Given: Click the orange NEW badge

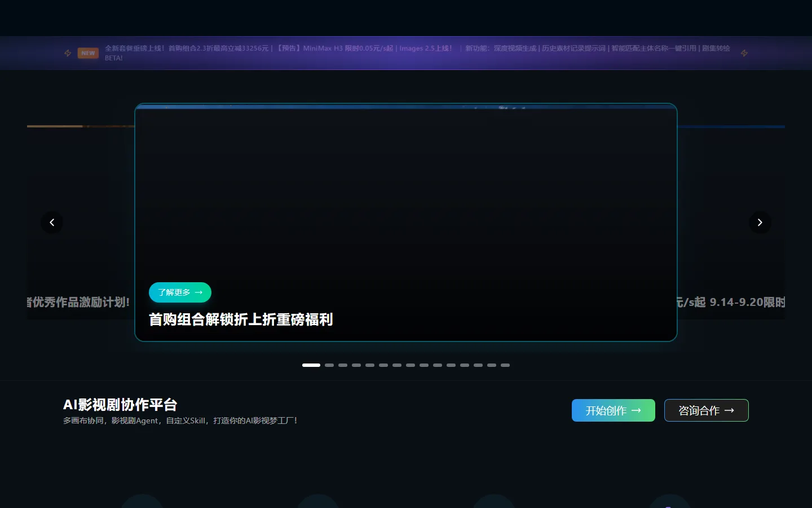Looking at the screenshot, I should point(88,53).
